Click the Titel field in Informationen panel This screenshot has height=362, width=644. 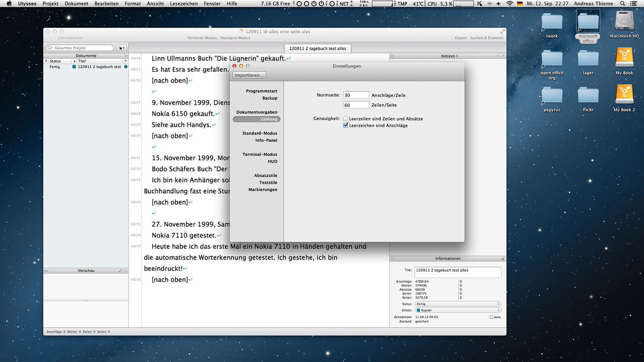tap(458, 272)
